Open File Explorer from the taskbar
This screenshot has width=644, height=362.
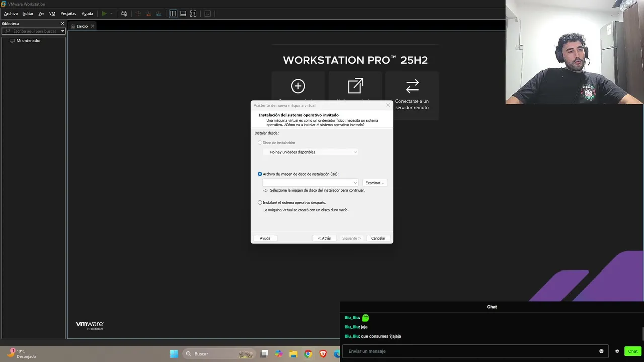pyautogui.click(x=294, y=354)
